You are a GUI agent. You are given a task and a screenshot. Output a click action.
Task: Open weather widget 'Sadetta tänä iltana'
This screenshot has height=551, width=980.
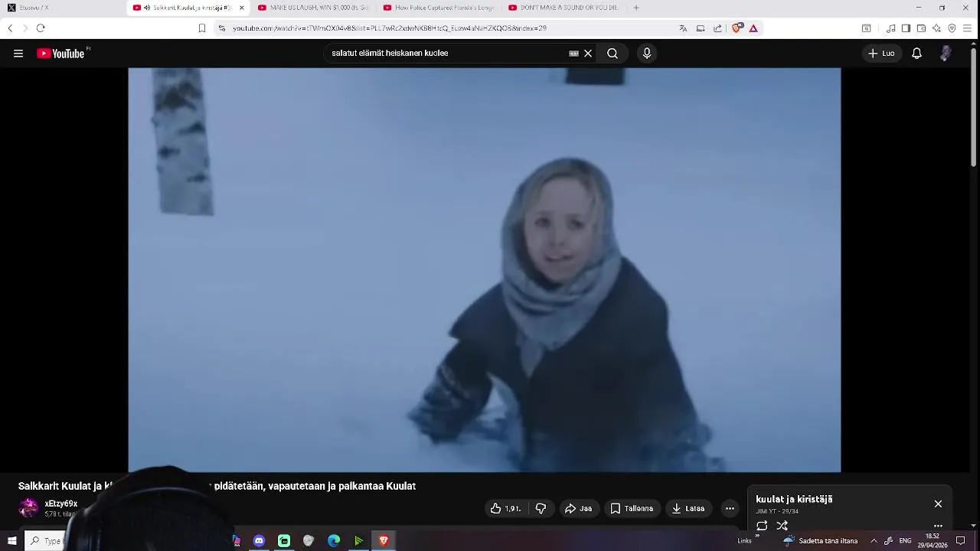coord(820,541)
